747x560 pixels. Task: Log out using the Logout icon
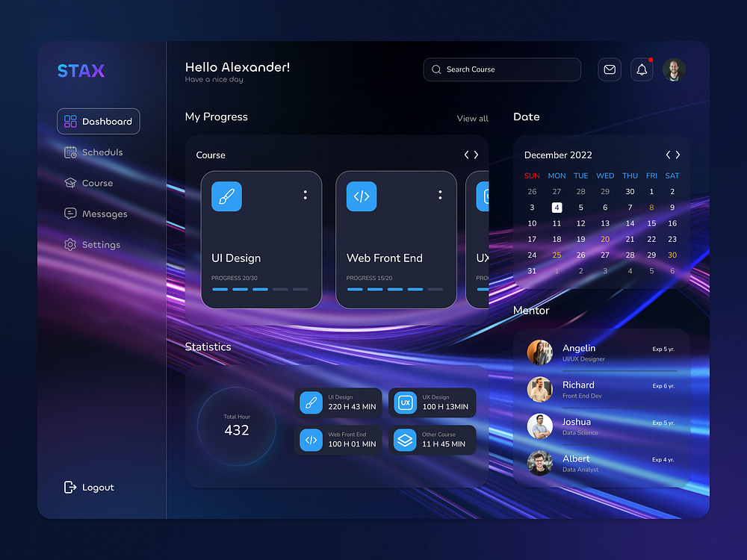coord(70,487)
